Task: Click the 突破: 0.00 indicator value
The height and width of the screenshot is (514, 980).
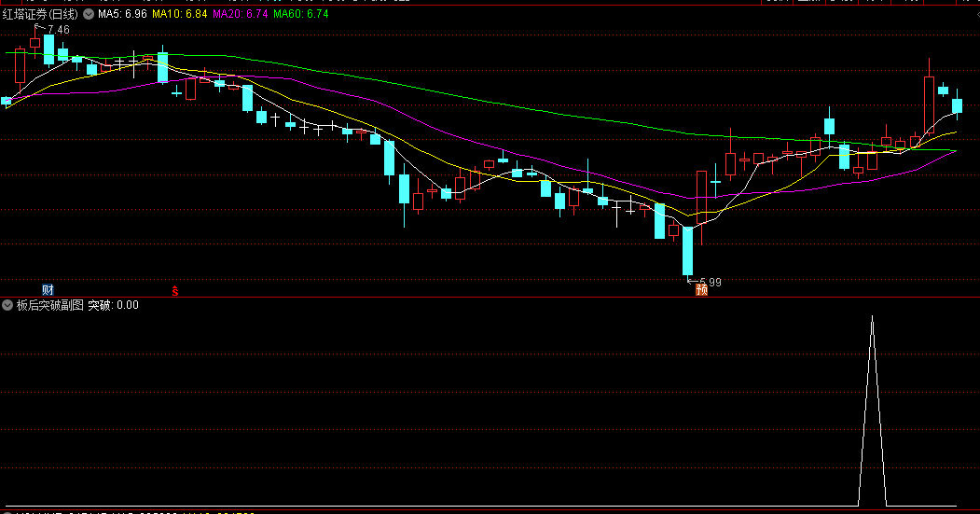Action: click(113, 305)
